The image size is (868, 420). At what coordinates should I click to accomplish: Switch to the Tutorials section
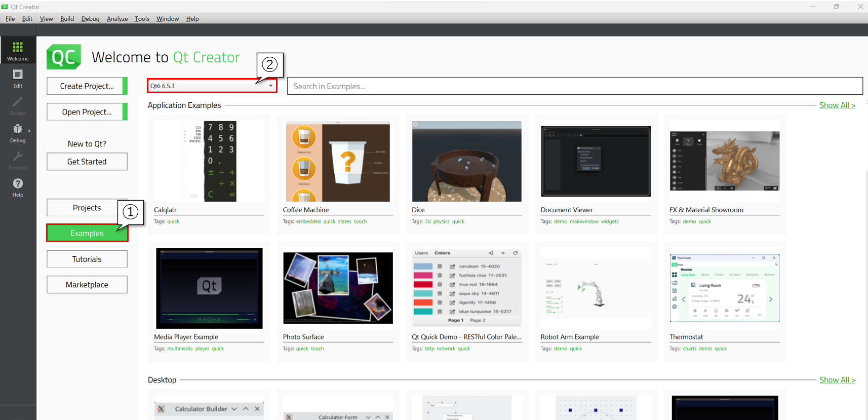point(87,259)
